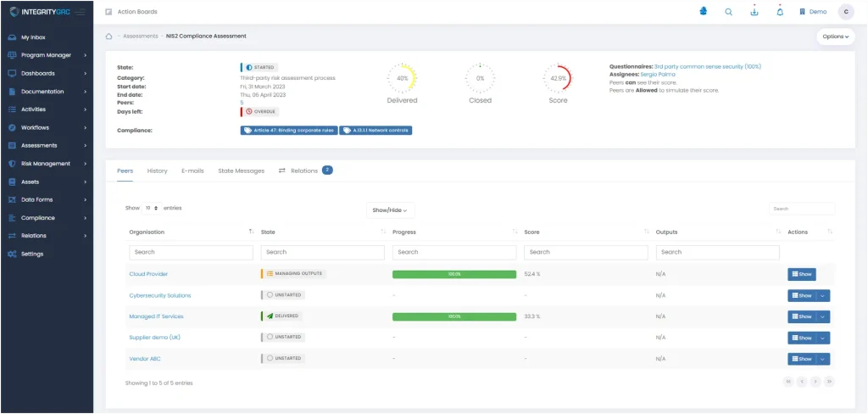Click the Action Boards icon
Screen dimensions: 868x414
tap(108, 12)
